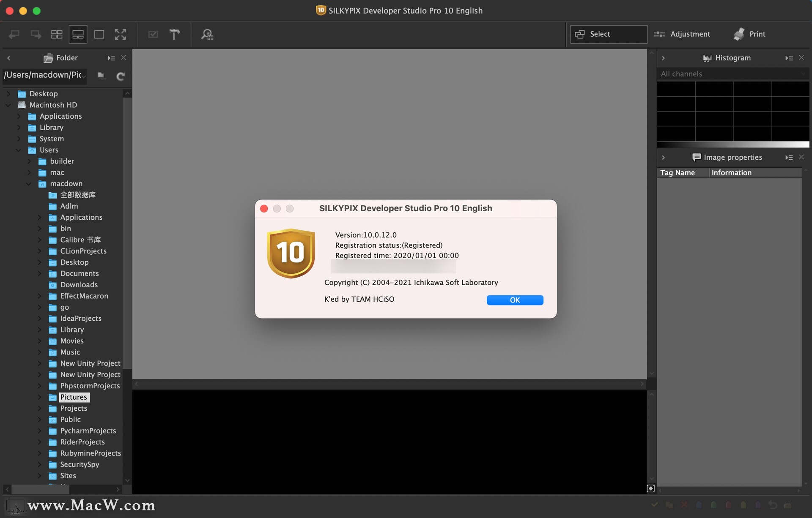Collapse the Histogram panel chevron

point(663,58)
